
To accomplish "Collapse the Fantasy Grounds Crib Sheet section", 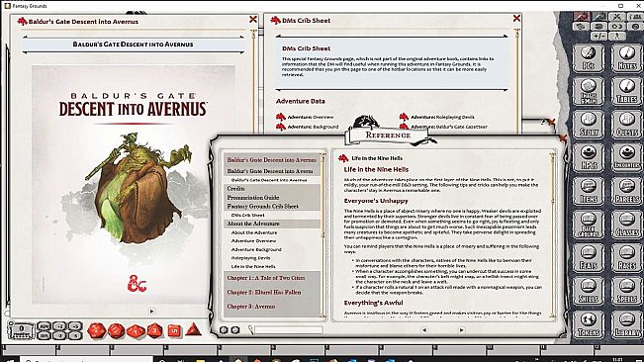I will tap(272, 206).
